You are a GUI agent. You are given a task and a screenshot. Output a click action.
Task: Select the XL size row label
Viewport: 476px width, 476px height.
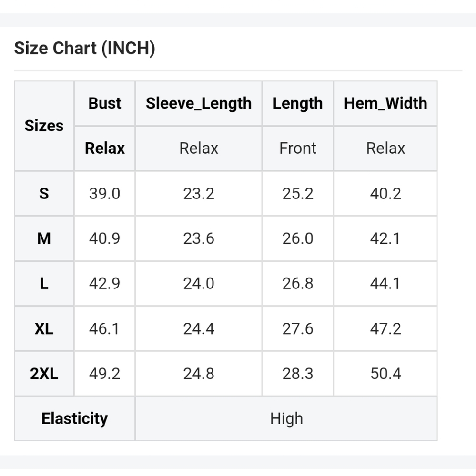click(44, 329)
